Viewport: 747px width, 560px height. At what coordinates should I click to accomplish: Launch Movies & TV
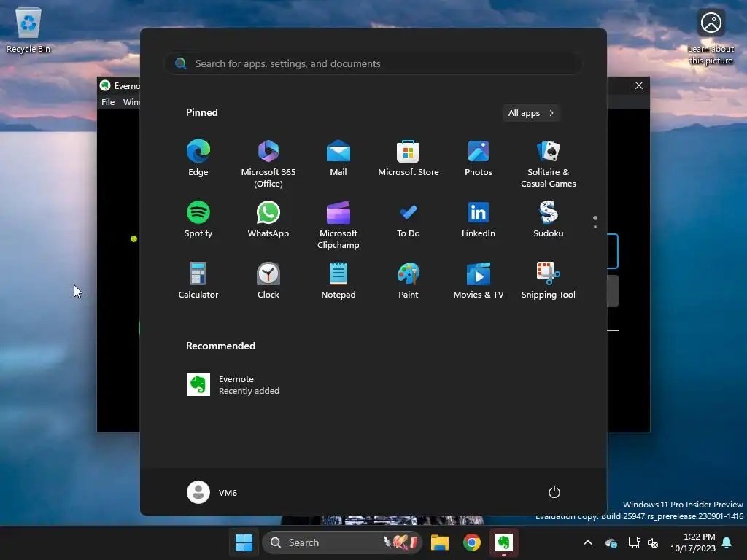[x=479, y=281]
